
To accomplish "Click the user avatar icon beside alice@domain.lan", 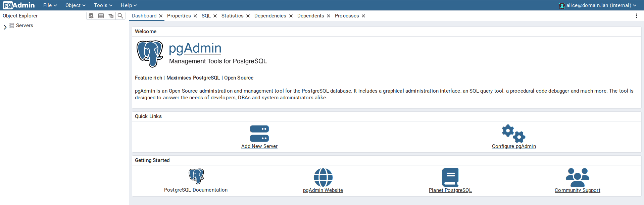I will click(562, 5).
